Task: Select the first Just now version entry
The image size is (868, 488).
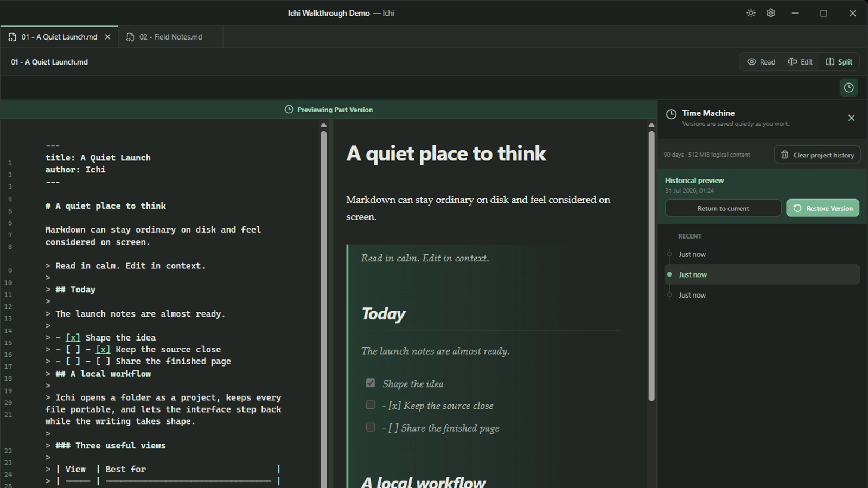Action: coord(762,254)
